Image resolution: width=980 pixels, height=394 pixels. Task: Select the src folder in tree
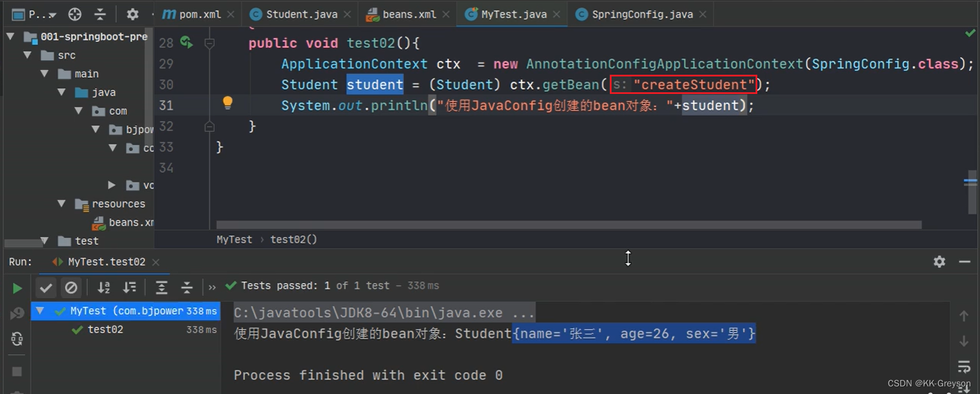coord(58,55)
